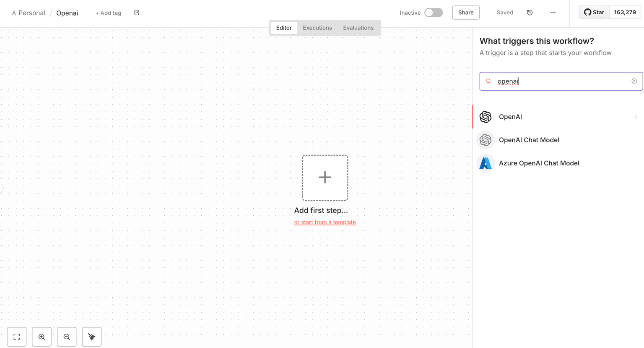Screen dimensions: 644x348
Task: Collapse the canvas side chevron on left edge
Action: click(x=1, y=188)
